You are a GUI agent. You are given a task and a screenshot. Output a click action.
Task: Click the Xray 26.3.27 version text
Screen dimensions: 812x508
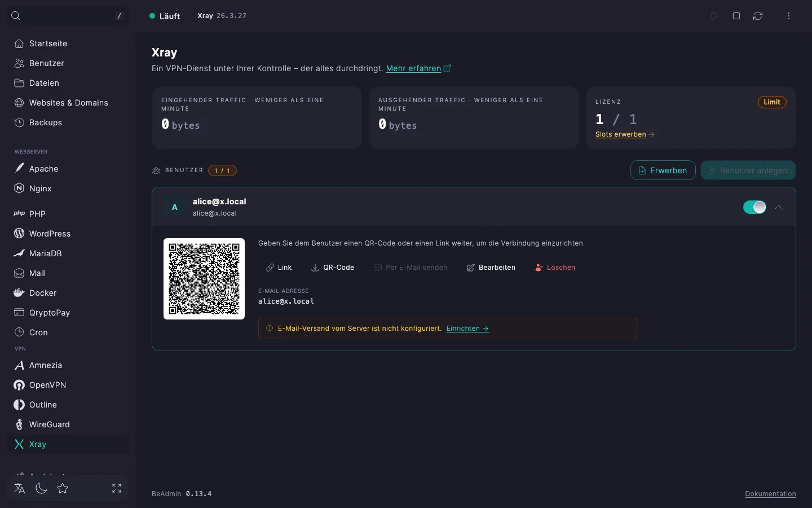(222, 16)
